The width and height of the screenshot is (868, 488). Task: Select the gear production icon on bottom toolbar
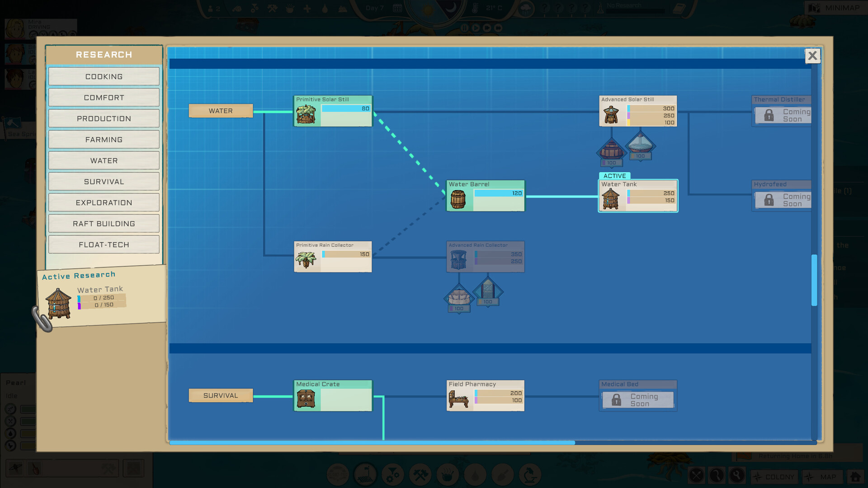(392, 475)
